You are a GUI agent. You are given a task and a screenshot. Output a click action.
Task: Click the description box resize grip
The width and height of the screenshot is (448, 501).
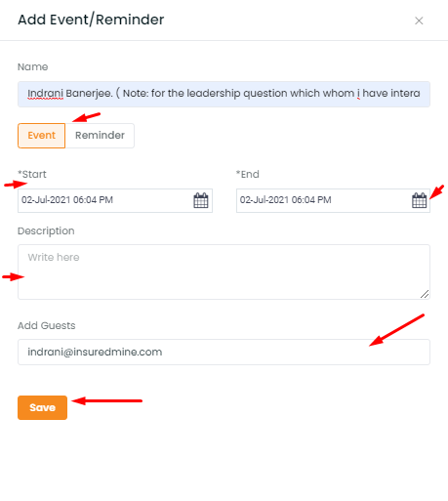(x=425, y=294)
